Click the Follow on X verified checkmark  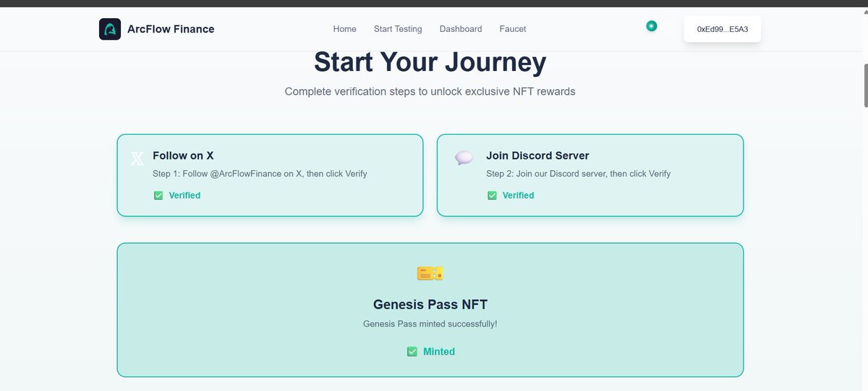pyautogui.click(x=158, y=195)
